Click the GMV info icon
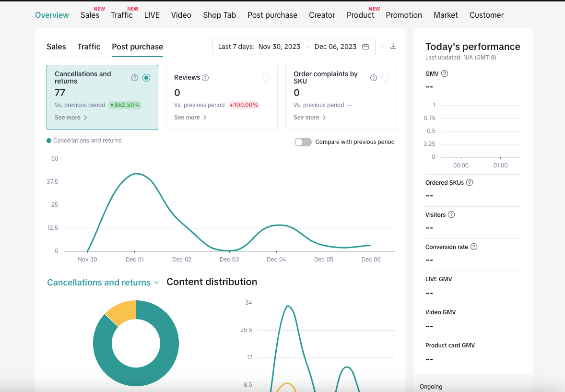Screen dimensions: 565x392 pos(445,74)
